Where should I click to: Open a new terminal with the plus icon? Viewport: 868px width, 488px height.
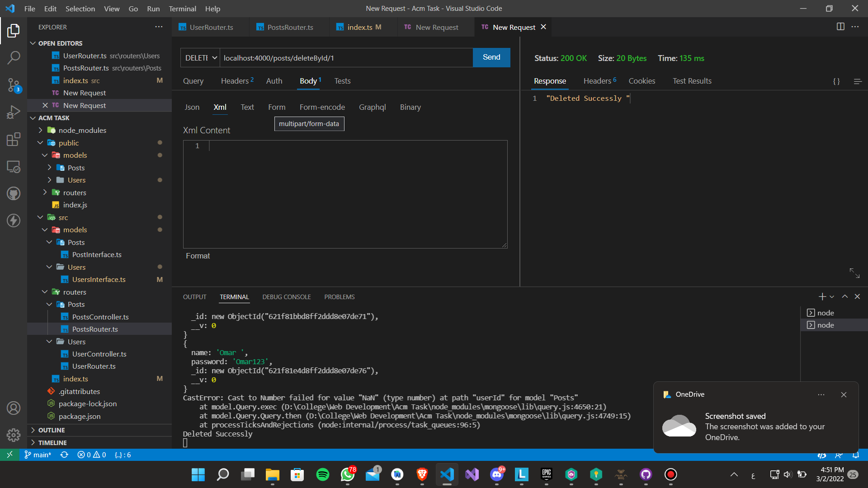(821, 296)
